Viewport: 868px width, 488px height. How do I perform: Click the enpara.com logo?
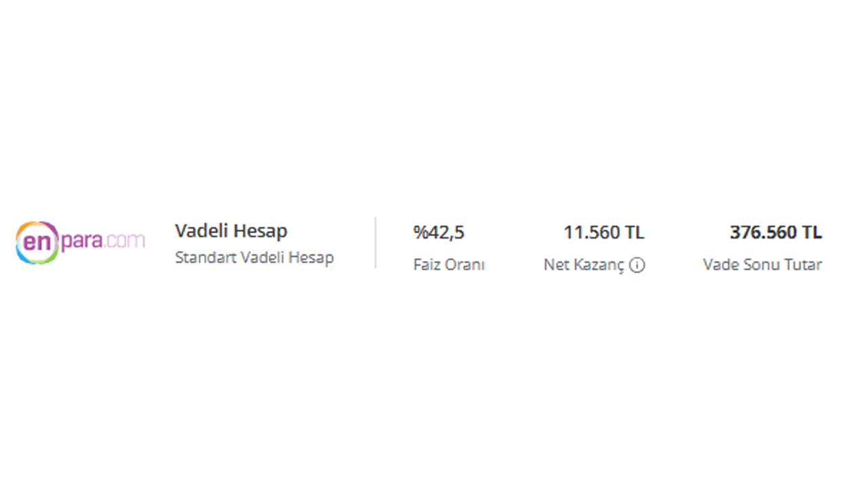[x=80, y=242]
